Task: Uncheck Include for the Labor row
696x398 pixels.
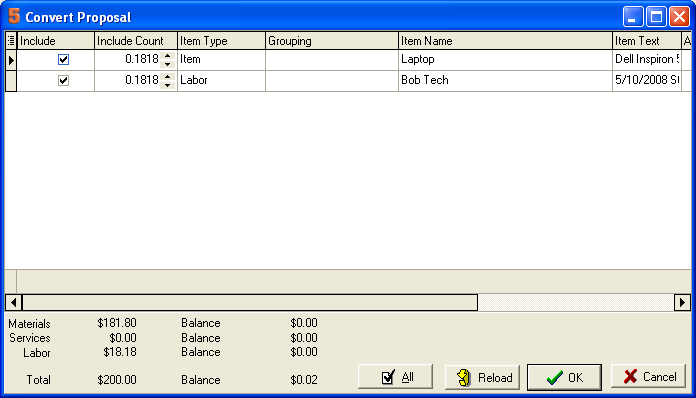Action: pos(63,80)
